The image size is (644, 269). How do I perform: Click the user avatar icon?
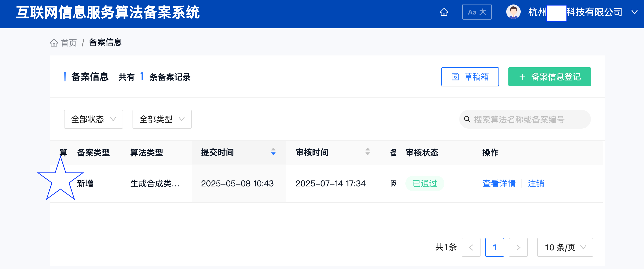click(x=513, y=12)
